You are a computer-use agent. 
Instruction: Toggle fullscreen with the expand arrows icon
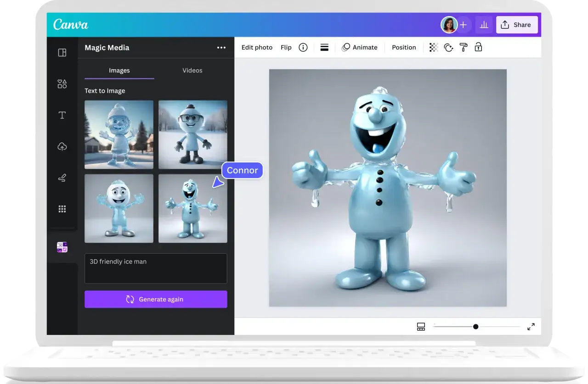[x=531, y=327]
